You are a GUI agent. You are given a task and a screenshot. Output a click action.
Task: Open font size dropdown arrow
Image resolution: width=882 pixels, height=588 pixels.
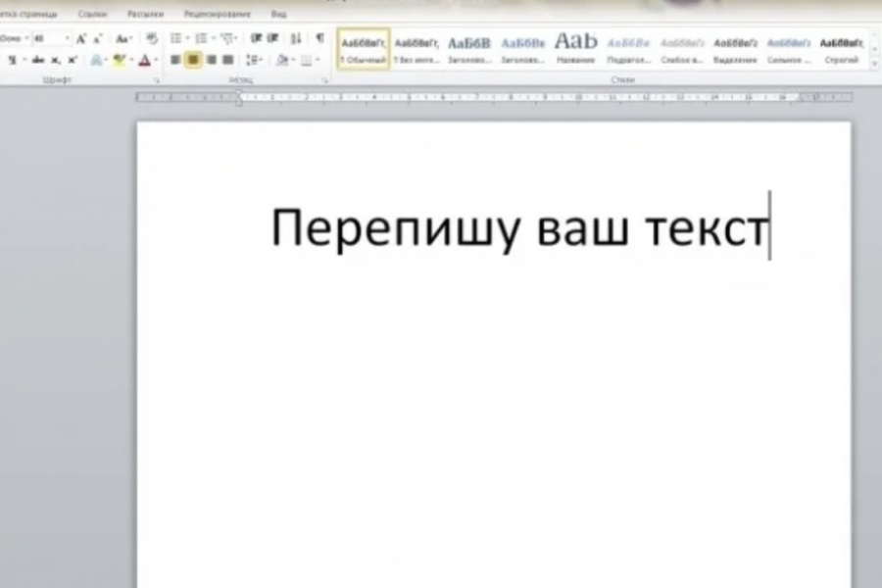(67, 38)
